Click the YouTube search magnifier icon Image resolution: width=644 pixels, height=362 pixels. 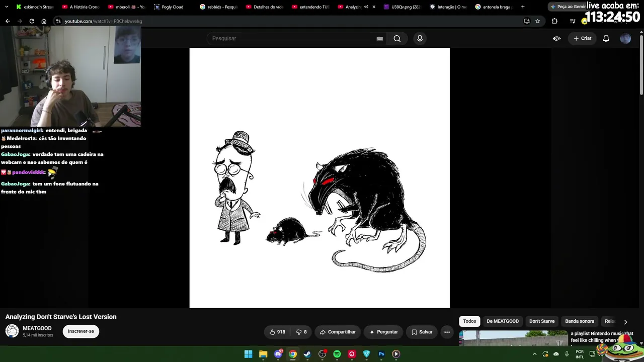point(397,39)
